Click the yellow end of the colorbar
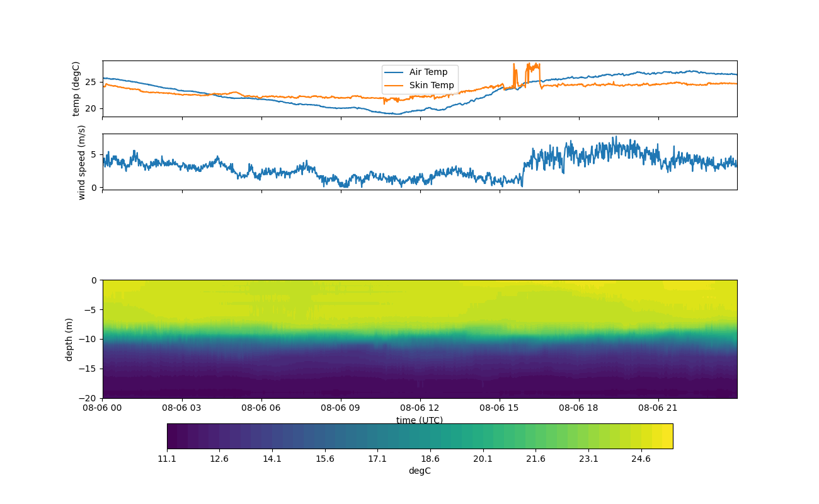 [665, 436]
